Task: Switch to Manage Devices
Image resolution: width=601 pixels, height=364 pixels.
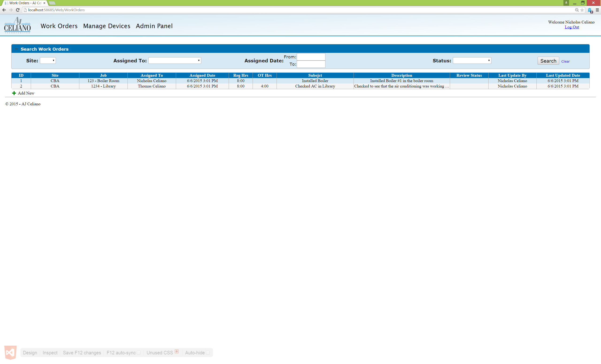Action: pyautogui.click(x=107, y=26)
